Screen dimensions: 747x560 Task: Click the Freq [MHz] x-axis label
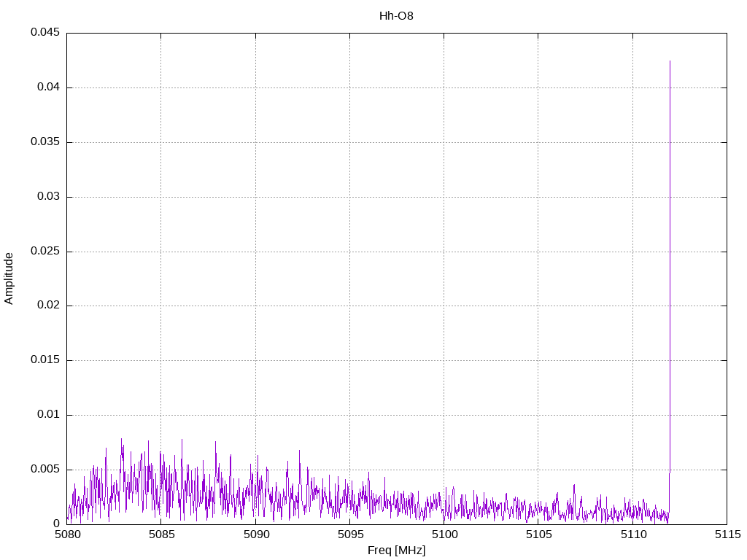coord(396,551)
